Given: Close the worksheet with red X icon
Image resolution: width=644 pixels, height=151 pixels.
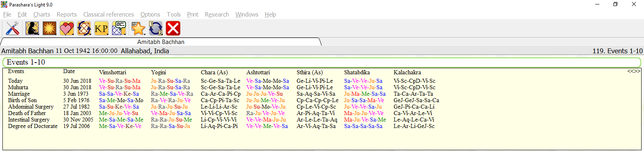Looking at the screenshot, I should (173, 28).
